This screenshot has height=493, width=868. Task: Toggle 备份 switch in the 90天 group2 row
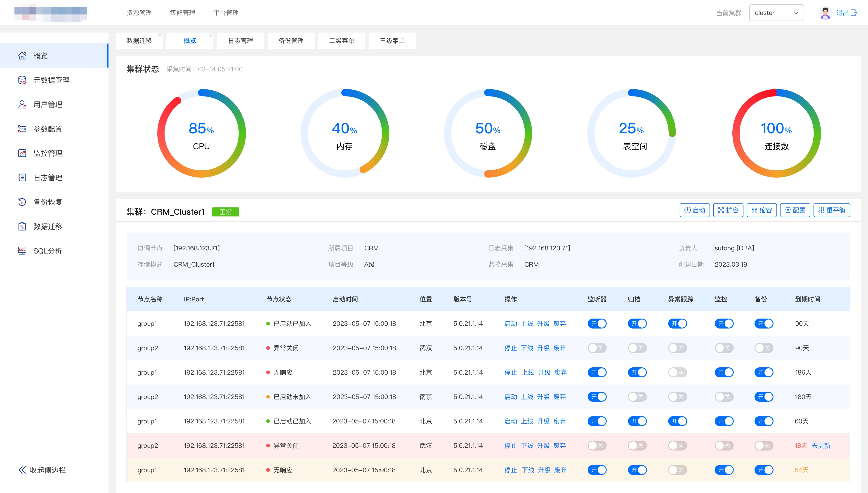pyautogui.click(x=764, y=348)
